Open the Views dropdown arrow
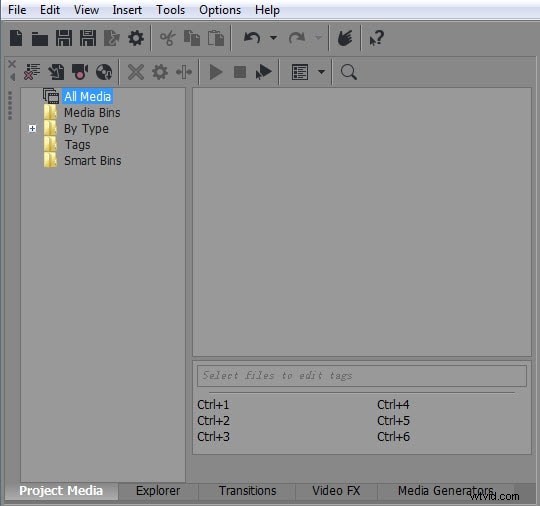540x506 pixels. 321,72
